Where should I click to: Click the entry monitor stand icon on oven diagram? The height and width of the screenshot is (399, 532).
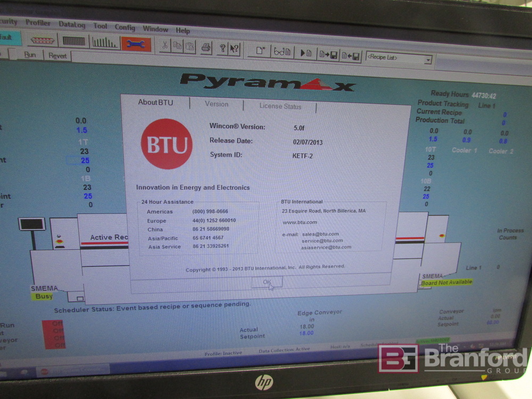click(x=32, y=232)
